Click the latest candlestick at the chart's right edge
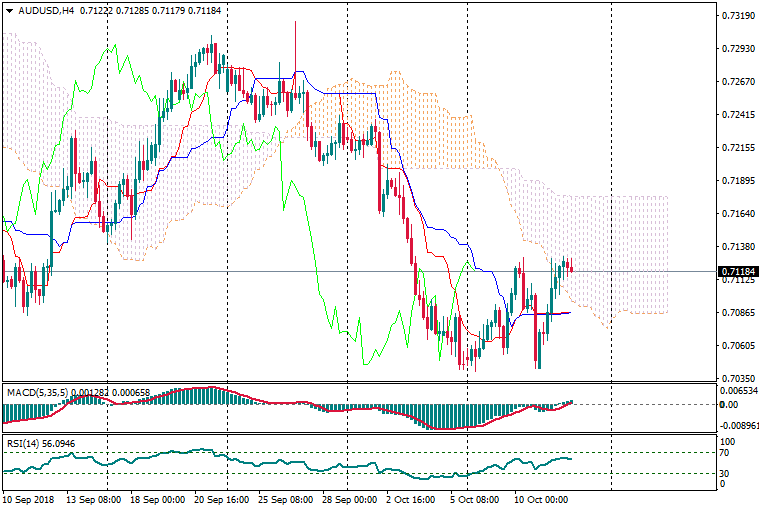759x511 pixels. point(570,266)
